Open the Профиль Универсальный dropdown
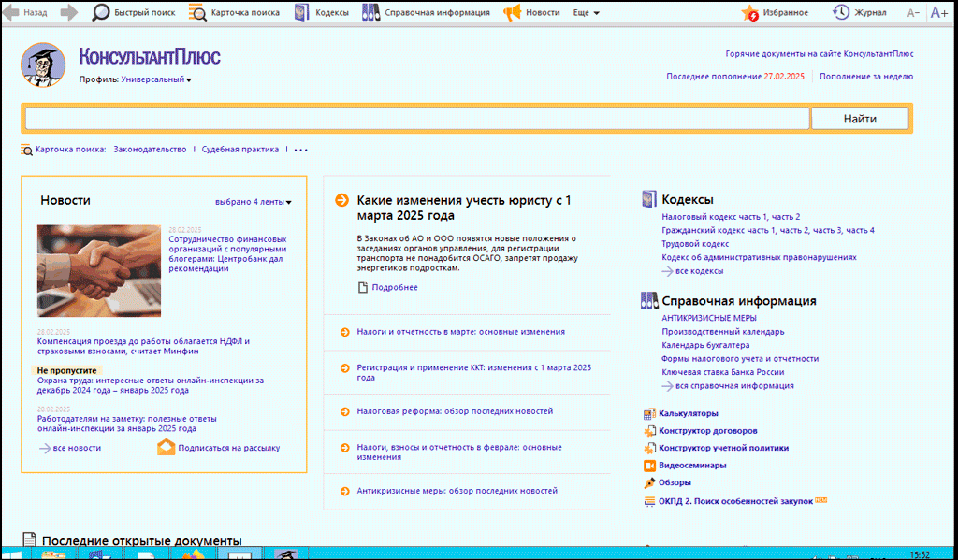 tap(156, 79)
